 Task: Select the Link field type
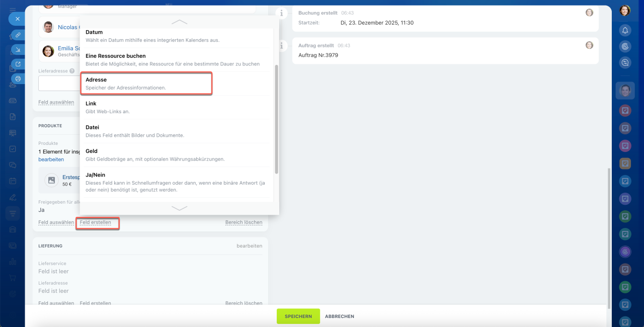[177, 107]
